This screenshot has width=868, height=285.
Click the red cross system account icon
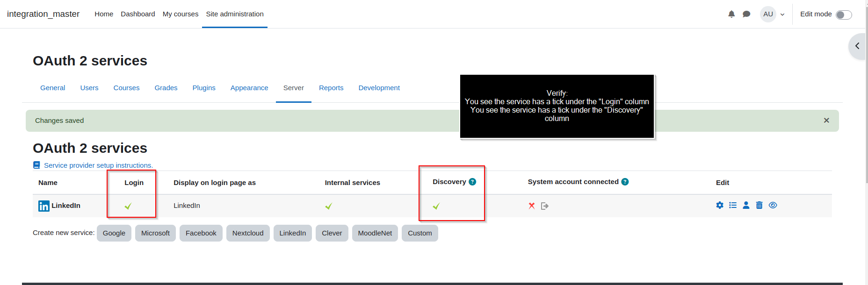click(532, 206)
